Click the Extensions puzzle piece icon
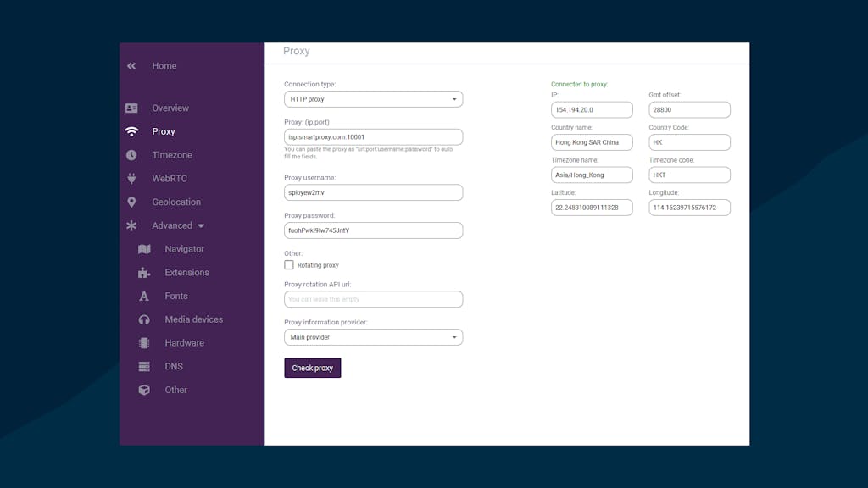 (x=144, y=272)
